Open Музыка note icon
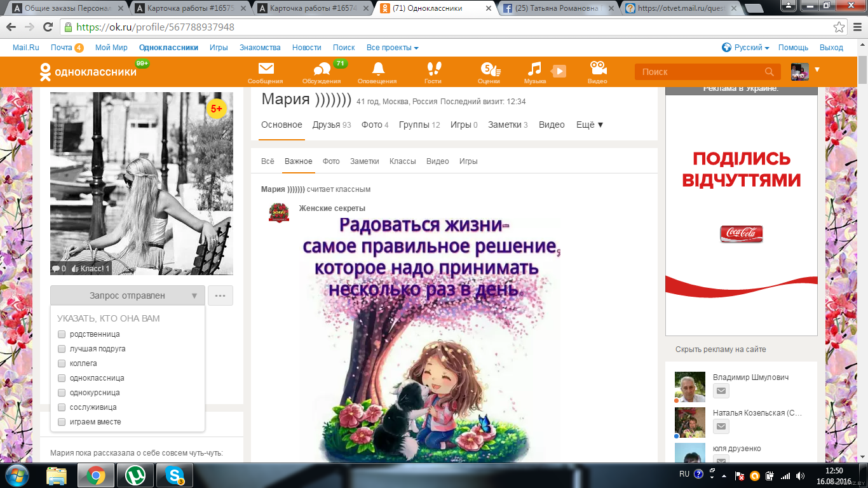868x488 pixels. point(535,69)
